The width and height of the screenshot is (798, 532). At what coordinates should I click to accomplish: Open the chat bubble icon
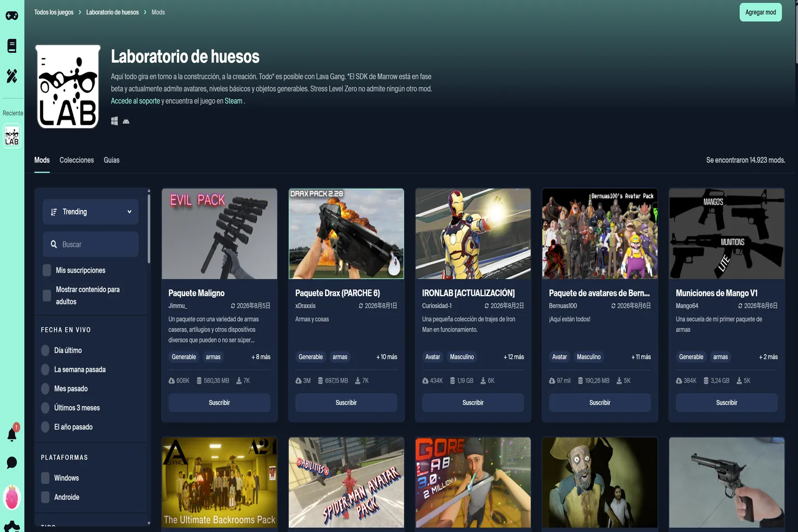point(12,462)
